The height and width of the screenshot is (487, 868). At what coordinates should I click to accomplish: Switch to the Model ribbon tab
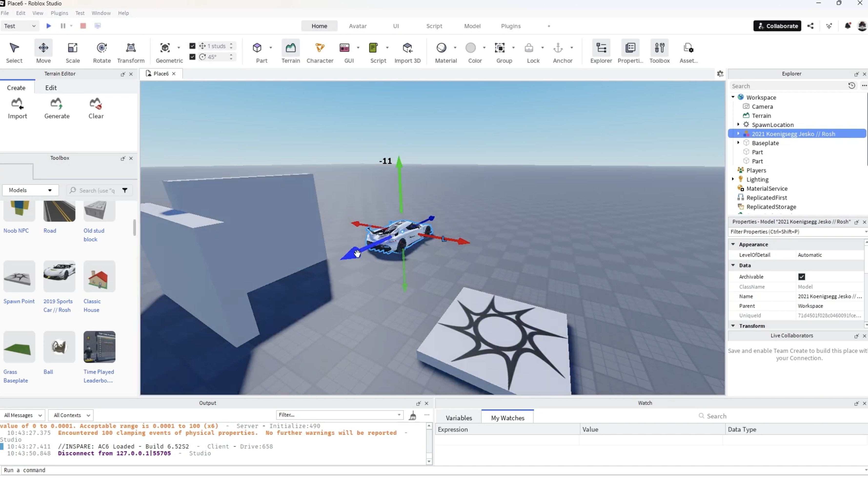472,26
